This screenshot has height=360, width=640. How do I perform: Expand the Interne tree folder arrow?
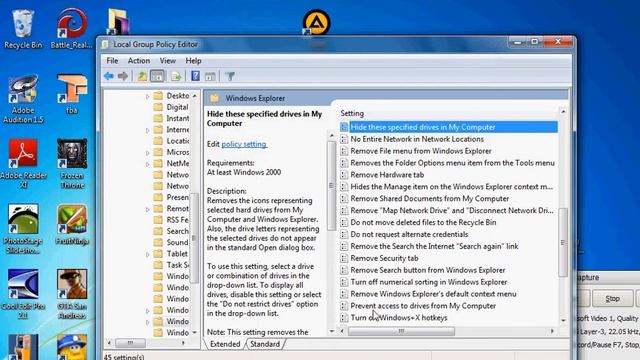(148, 130)
